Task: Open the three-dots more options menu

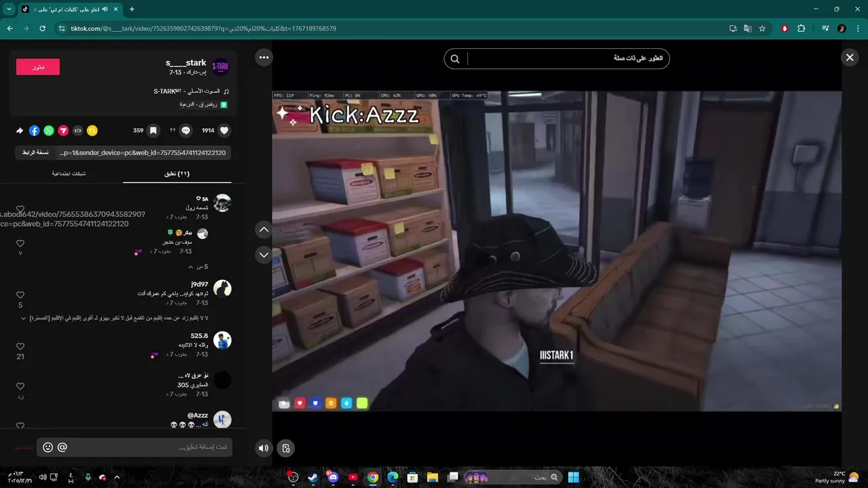Action: [x=264, y=58]
